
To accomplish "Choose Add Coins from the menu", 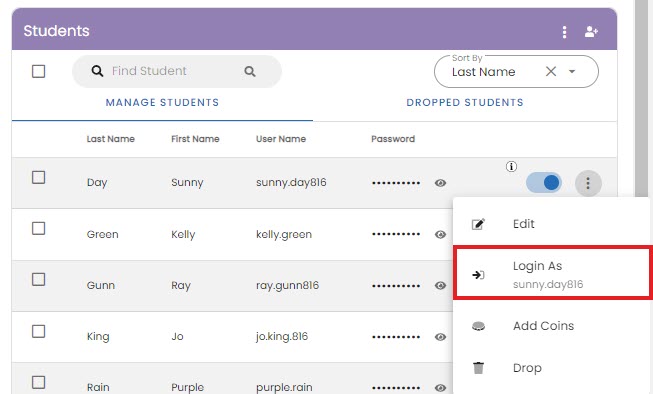I will pos(551,326).
